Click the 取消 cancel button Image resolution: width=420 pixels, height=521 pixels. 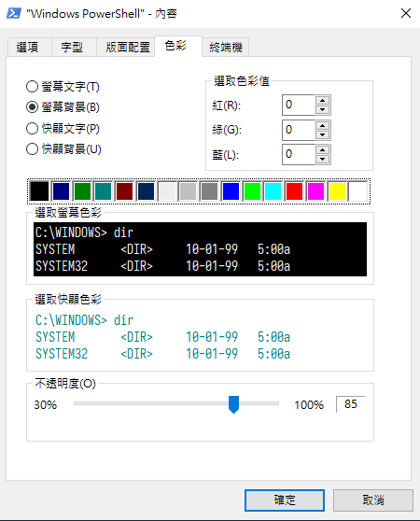tap(373, 500)
